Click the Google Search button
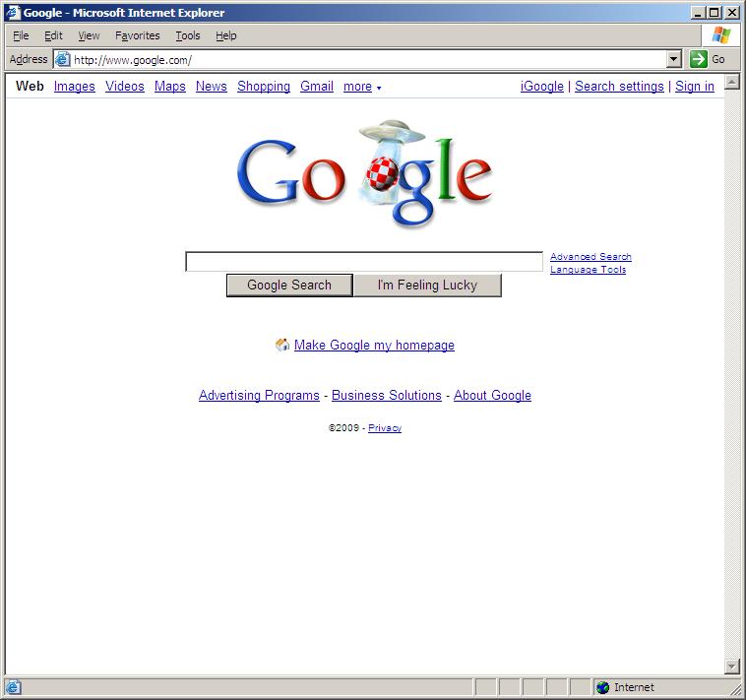This screenshot has width=746, height=700. click(289, 286)
